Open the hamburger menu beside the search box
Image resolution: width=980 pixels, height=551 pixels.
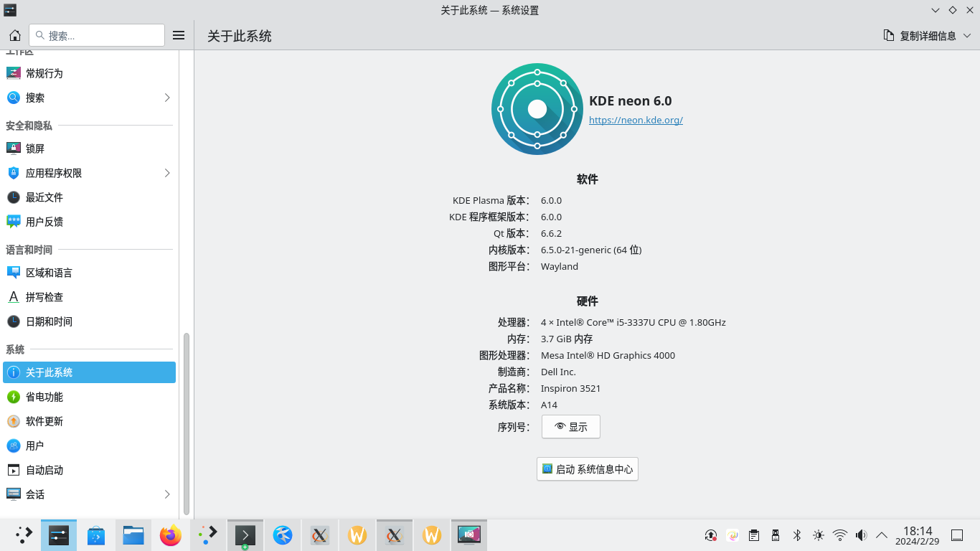click(179, 35)
